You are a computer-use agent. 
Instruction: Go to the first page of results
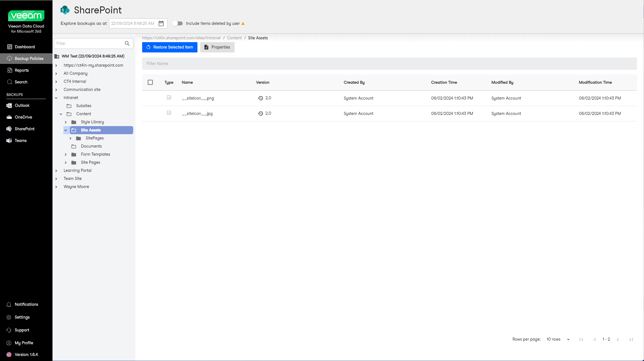point(581,340)
